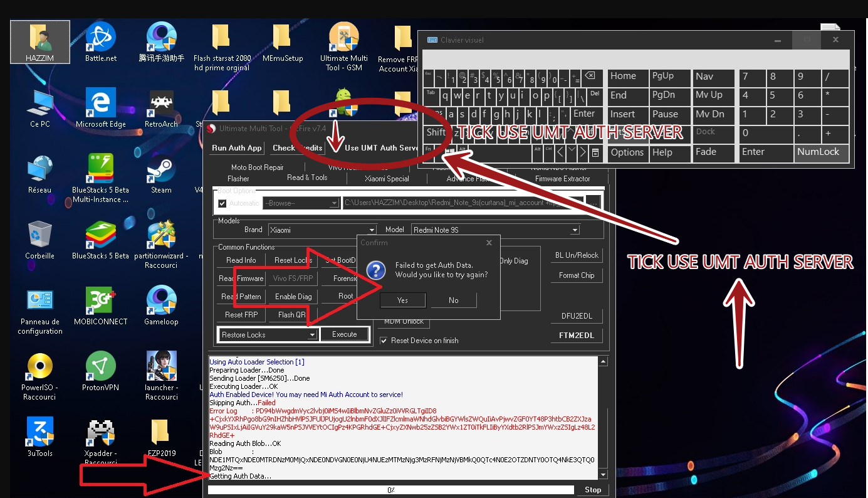Launch 3uTools desktop shortcut
868x498 pixels.
click(39, 437)
